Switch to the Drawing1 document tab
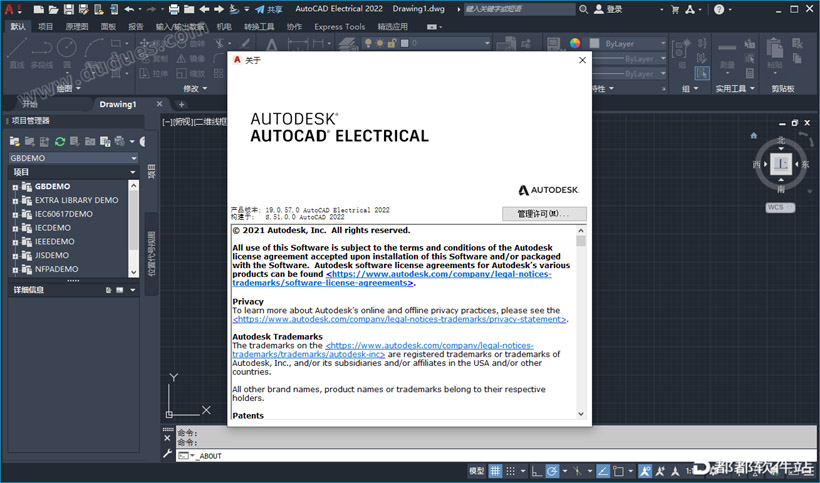 tap(118, 104)
